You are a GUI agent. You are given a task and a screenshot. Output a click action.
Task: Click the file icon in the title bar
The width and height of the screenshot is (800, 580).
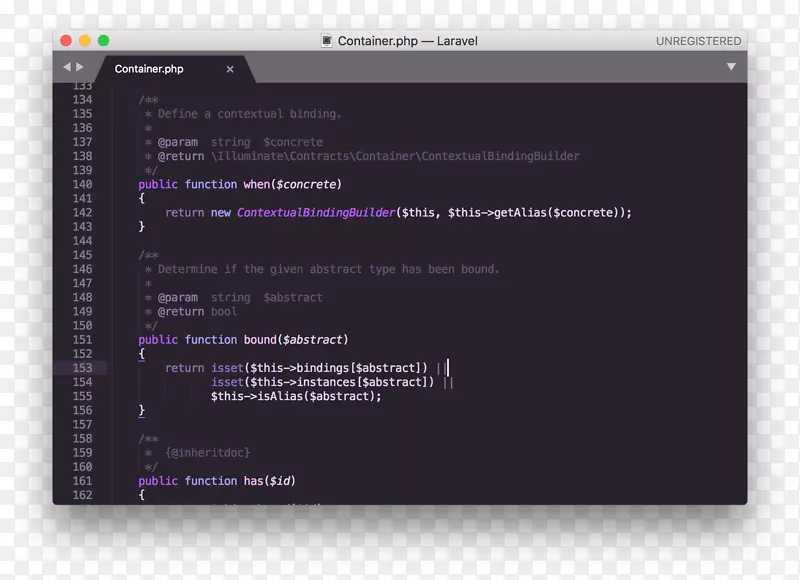[x=326, y=41]
